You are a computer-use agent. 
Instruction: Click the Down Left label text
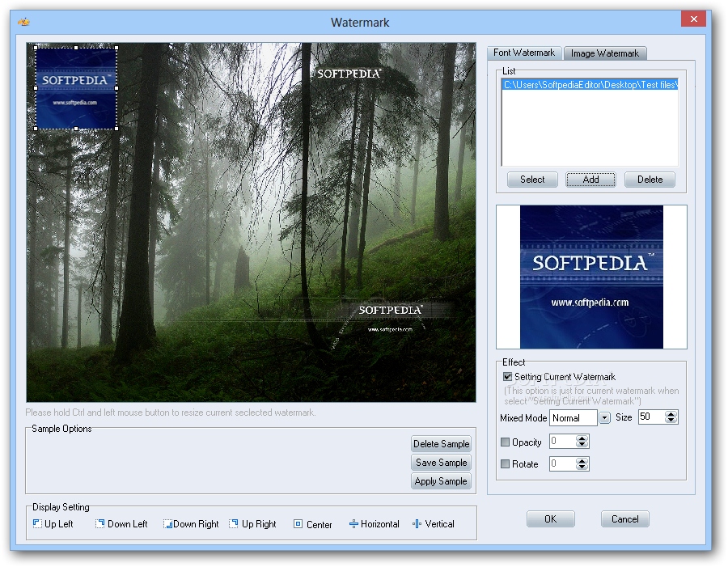(x=127, y=524)
